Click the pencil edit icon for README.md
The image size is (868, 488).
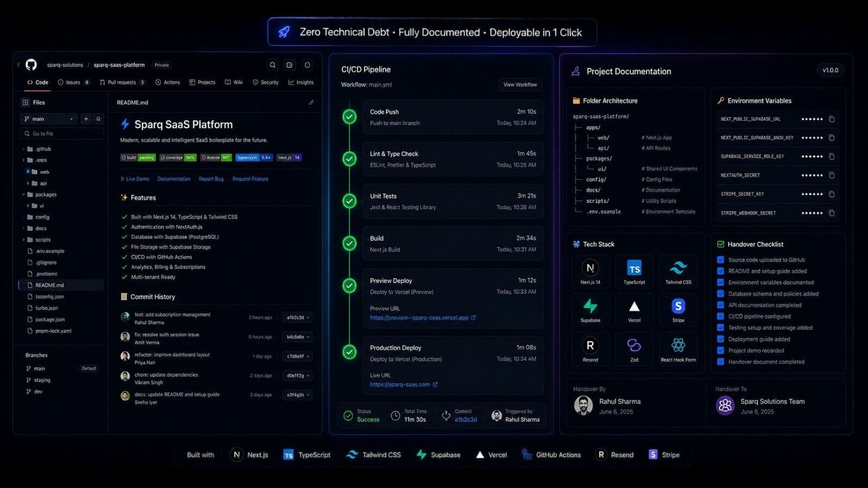click(x=311, y=102)
